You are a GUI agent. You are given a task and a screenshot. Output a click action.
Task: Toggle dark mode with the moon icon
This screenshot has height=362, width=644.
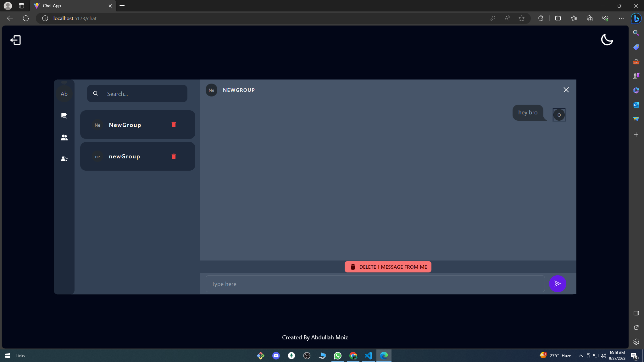pyautogui.click(x=607, y=40)
